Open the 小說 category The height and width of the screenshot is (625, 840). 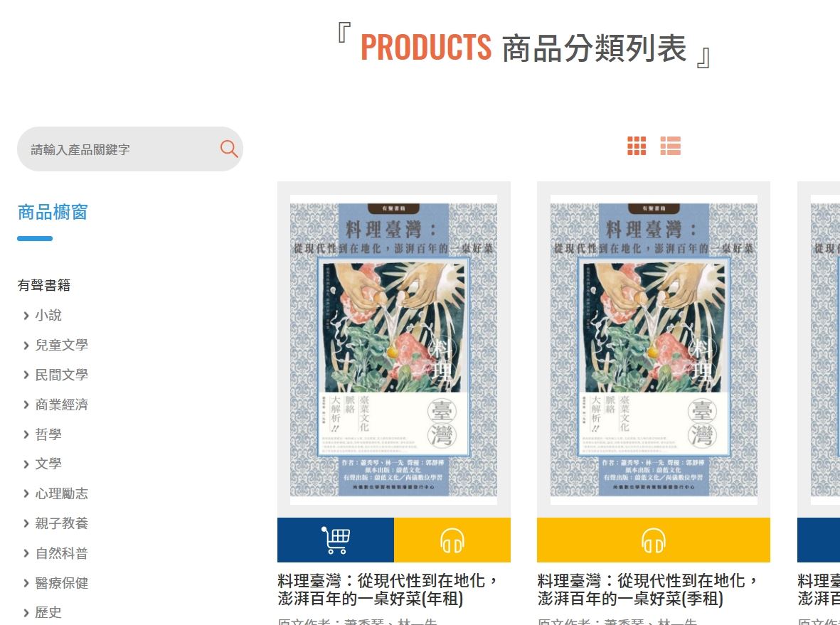[x=48, y=315]
